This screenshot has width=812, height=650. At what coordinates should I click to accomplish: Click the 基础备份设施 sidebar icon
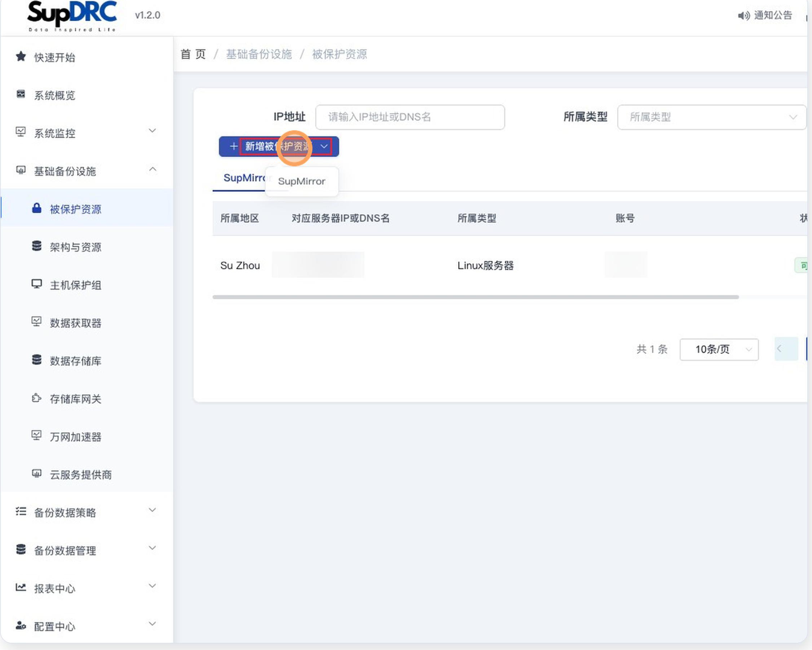coord(21,170)
